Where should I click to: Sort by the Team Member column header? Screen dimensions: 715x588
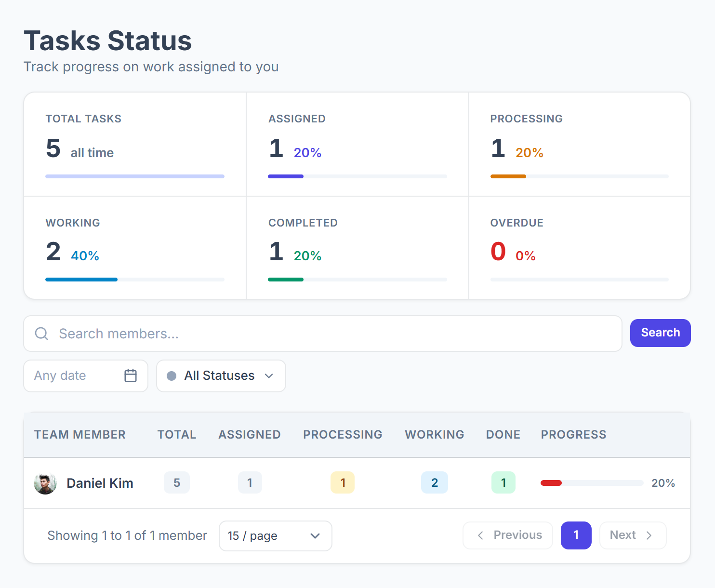pos(80,435)
